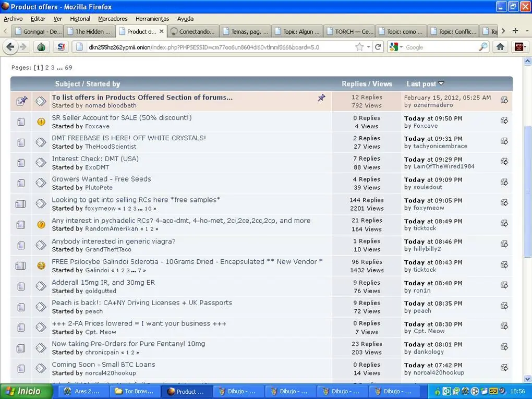
Task: Open Tor Browser folder in taskbar
Action: [x=135, y=391]
